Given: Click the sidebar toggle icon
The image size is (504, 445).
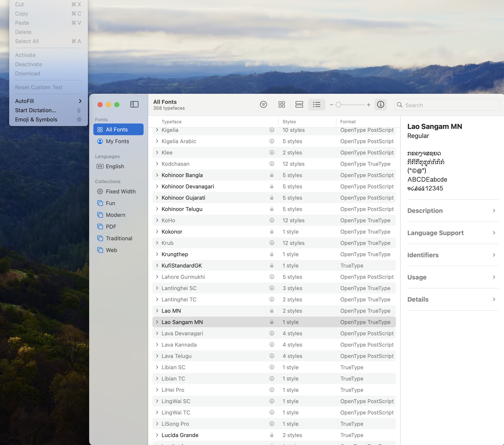Looking at the screenshot, I should (134, 104).
